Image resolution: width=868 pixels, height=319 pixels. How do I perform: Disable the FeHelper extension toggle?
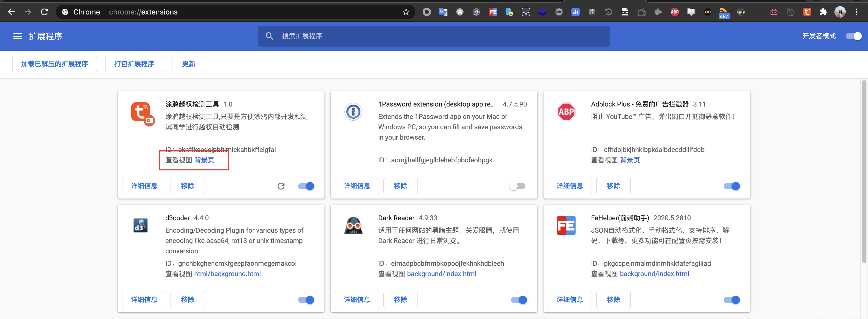coord(732,300)
